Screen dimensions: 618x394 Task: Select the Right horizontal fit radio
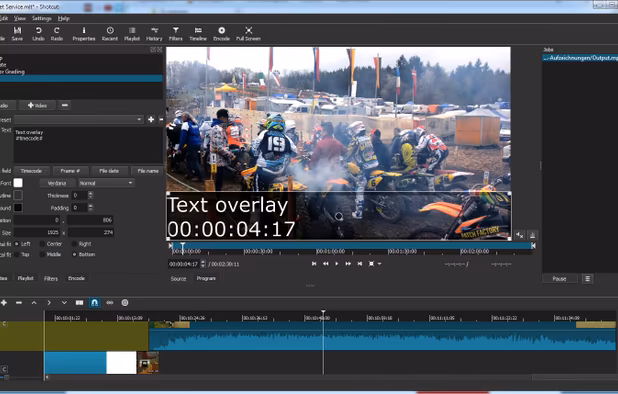pyautogui.click(x=74, y=244)
